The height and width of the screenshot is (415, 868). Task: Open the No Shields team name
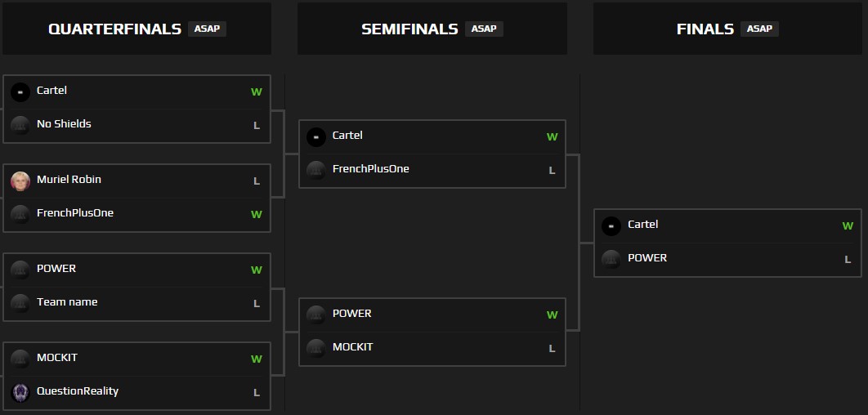click(x=64, y=124)
